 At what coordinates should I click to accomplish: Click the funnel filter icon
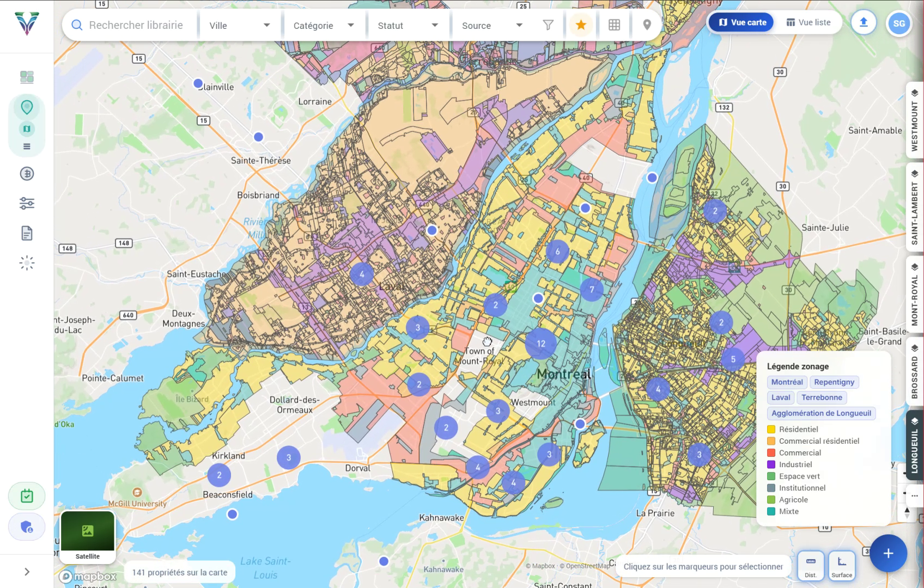click(548, 25)
